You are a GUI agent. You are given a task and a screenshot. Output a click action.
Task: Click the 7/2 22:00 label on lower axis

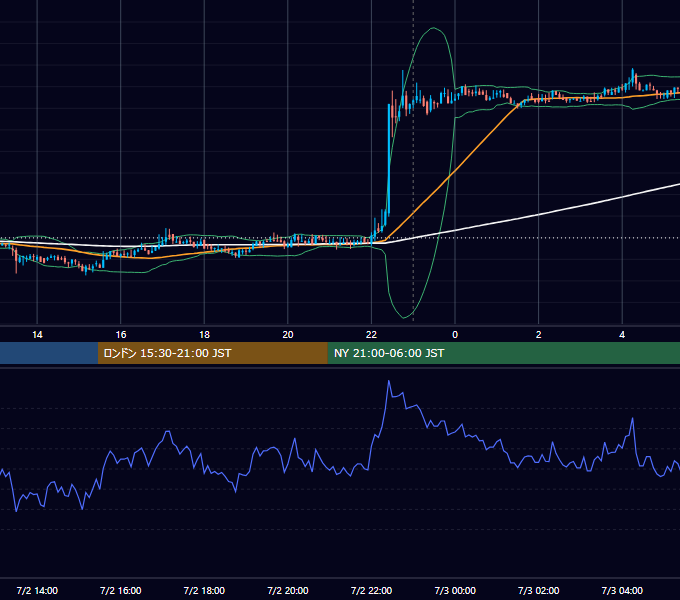[371, 590]
